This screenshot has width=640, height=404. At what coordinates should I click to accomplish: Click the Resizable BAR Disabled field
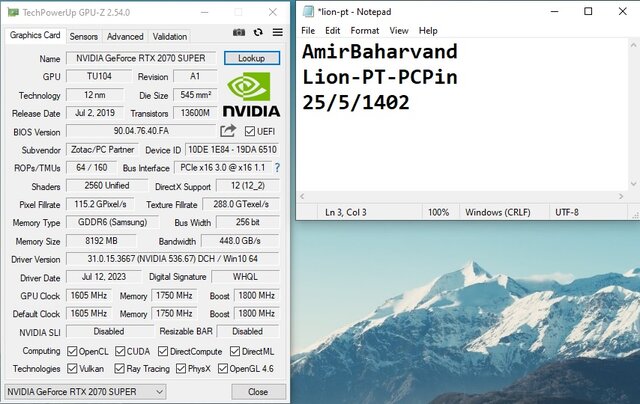click(248, 331)
